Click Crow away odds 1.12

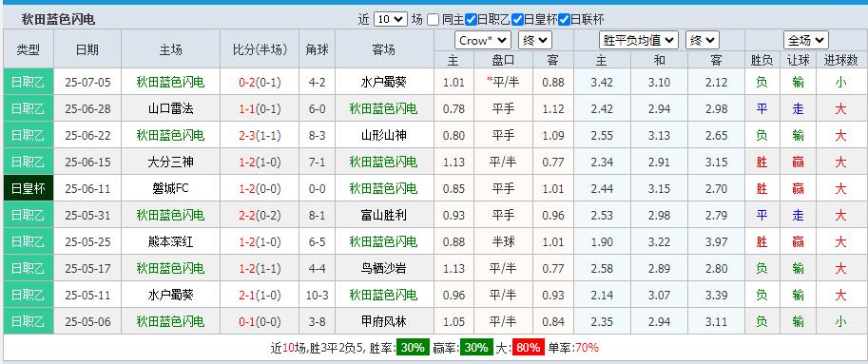[x=552, y=109]
